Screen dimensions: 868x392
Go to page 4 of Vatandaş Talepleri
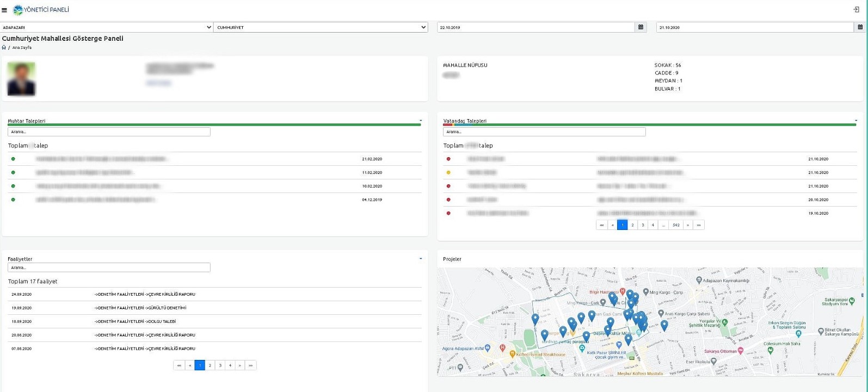tap(652, 225)
